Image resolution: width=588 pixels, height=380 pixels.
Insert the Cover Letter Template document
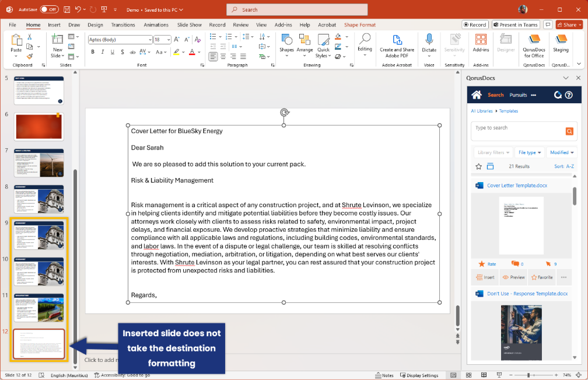point(485,277)
